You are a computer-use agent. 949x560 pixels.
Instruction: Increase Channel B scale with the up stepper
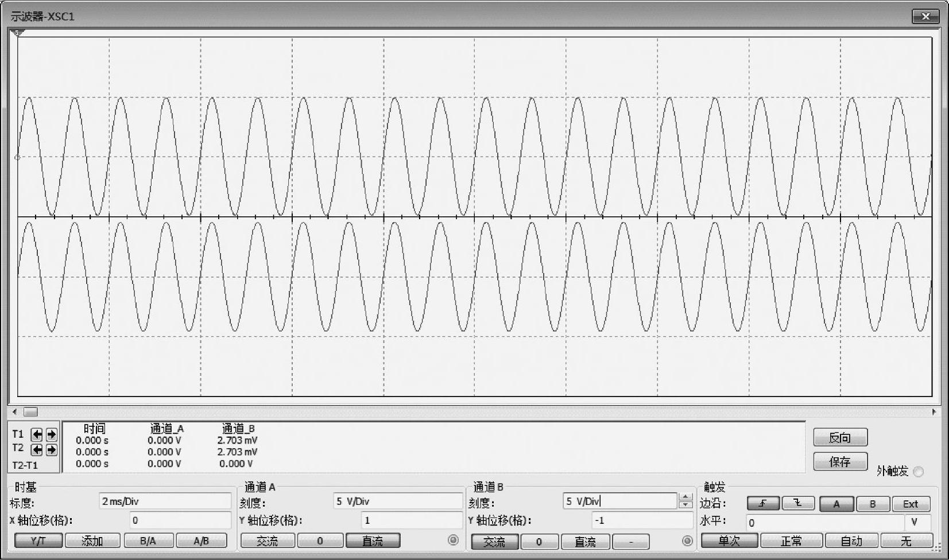click(x=685, y=497)
